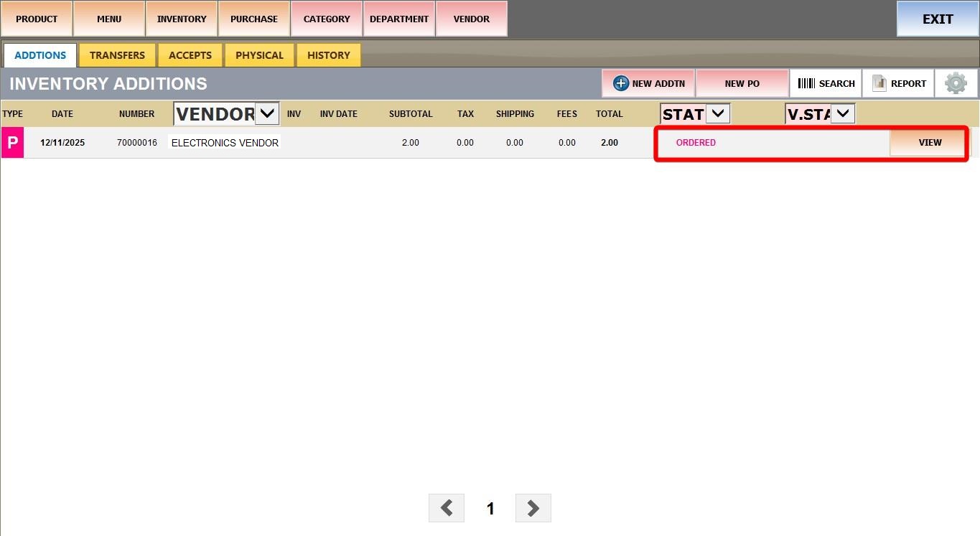Select the Electronics Vendor row cell

click(x=225, y=143)
